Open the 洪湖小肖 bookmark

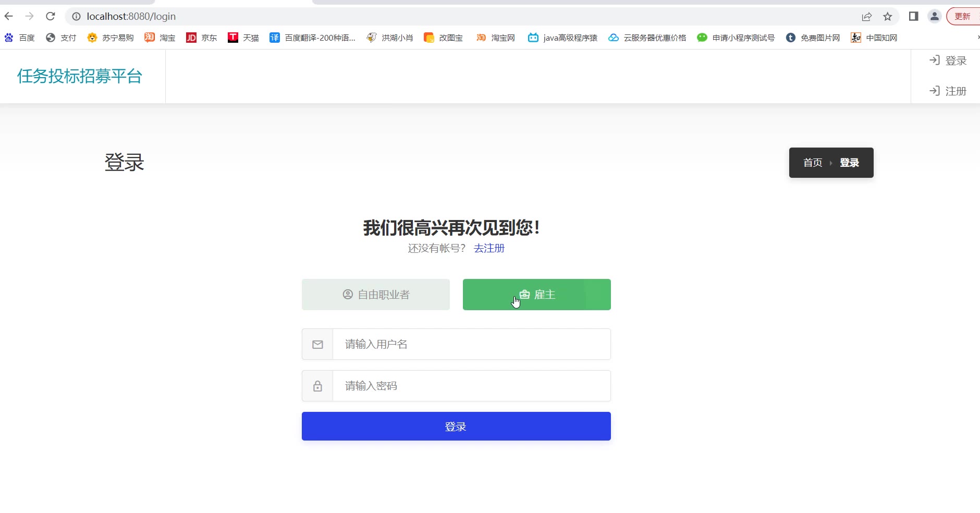tap(390, 38)
